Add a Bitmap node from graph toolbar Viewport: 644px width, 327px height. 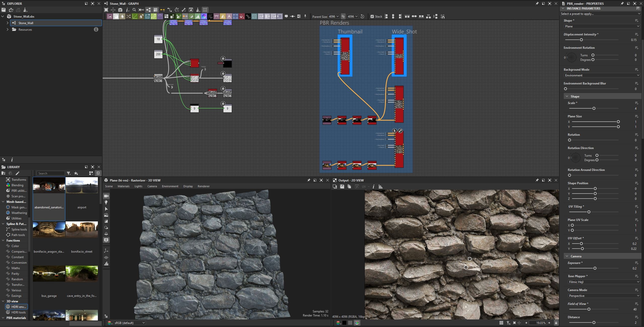[x=110, y=16]
